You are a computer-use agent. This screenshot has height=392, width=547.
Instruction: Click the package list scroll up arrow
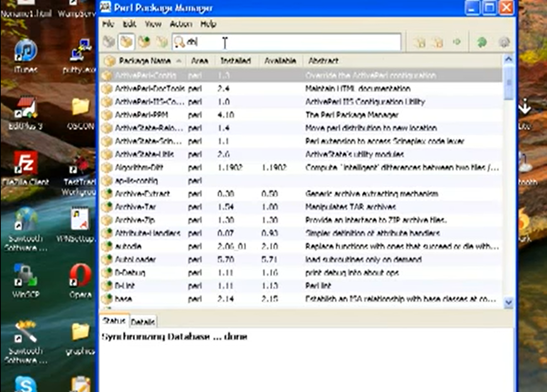click(508, 60)
